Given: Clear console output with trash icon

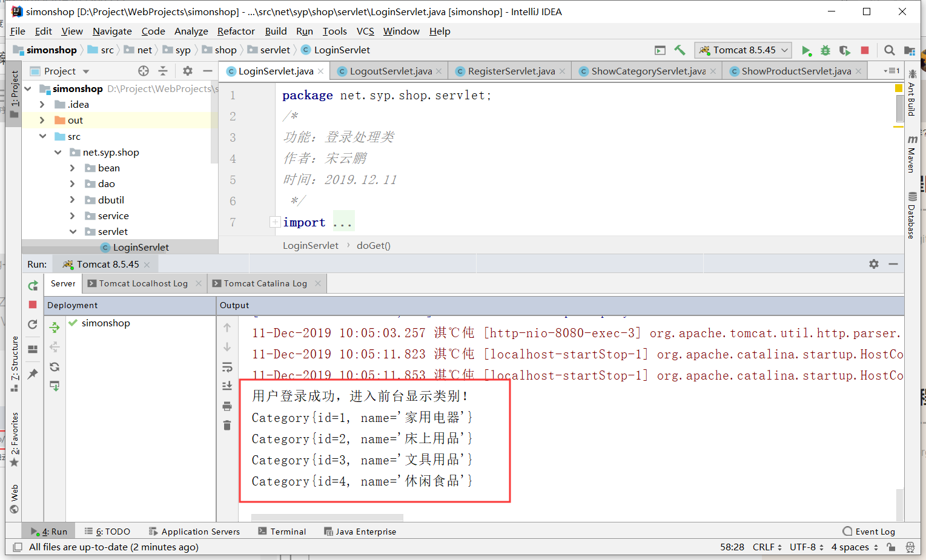Looking at the screenshot, I should click(x=227, y=425).
